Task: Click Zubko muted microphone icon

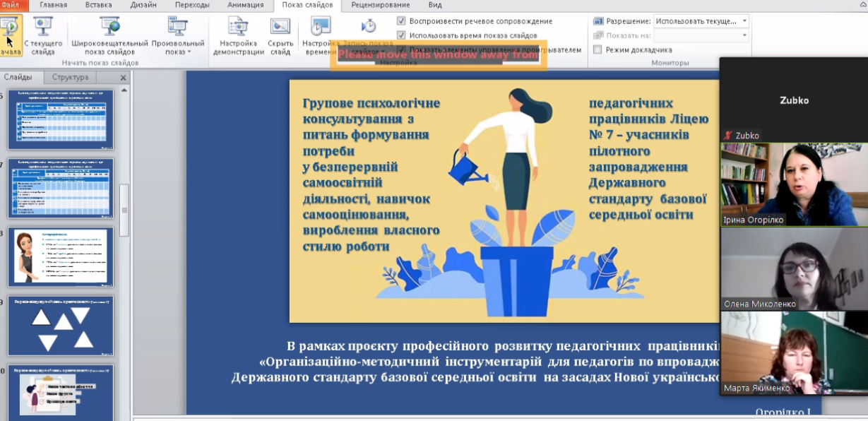Action: pyautogui.click(x=727, y=135)
